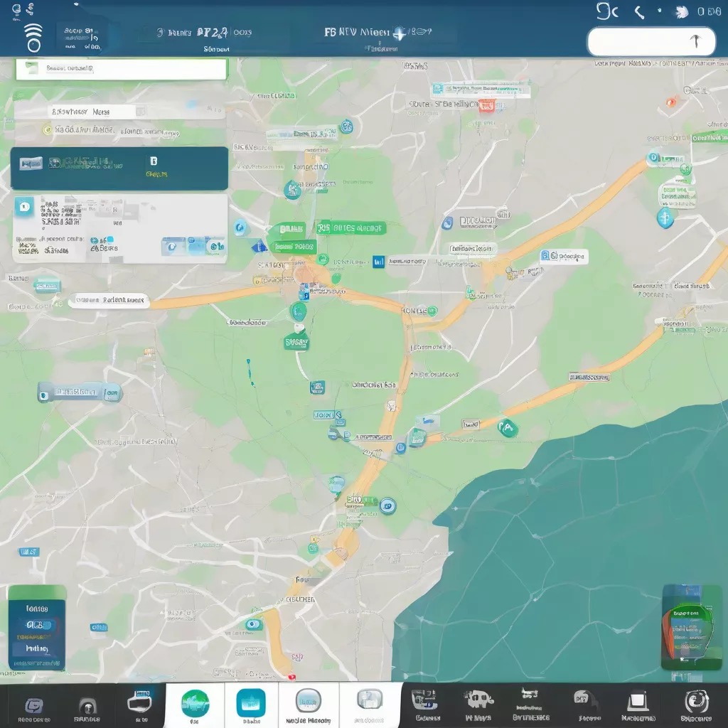Screen dimensions: 728x728
Task: Click inside the white search field
Action: [x=640, y=42]
